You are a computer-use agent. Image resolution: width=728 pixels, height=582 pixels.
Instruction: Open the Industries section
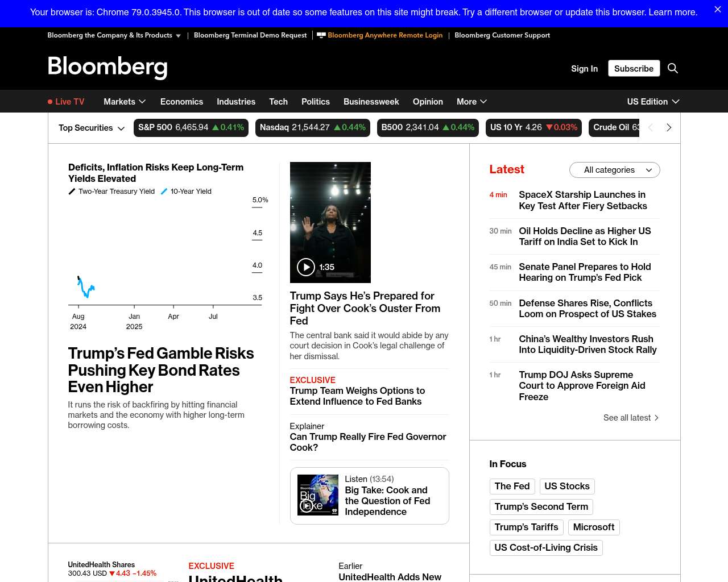pos(236,102)
